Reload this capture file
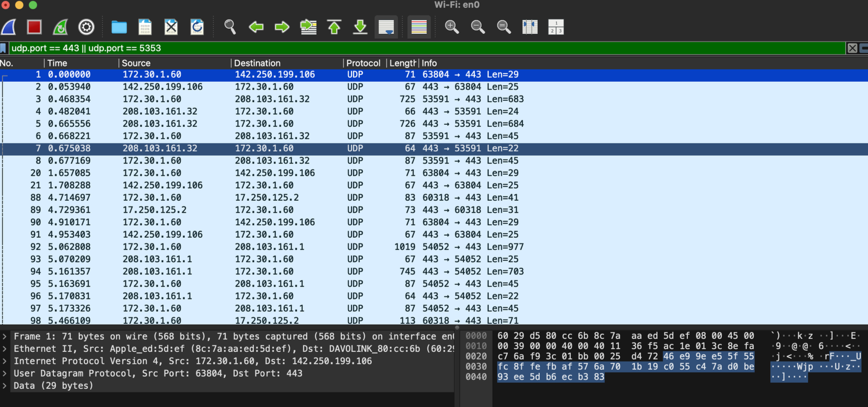The width and height of the screenshot is (868, 407). 197,27
